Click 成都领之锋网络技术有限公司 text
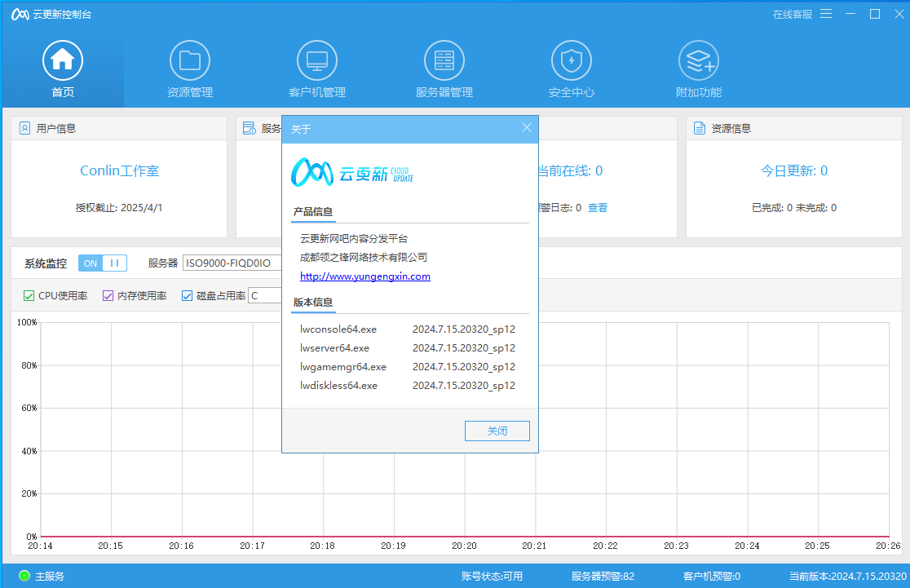 pyautogui.click(x=364, y=257)
